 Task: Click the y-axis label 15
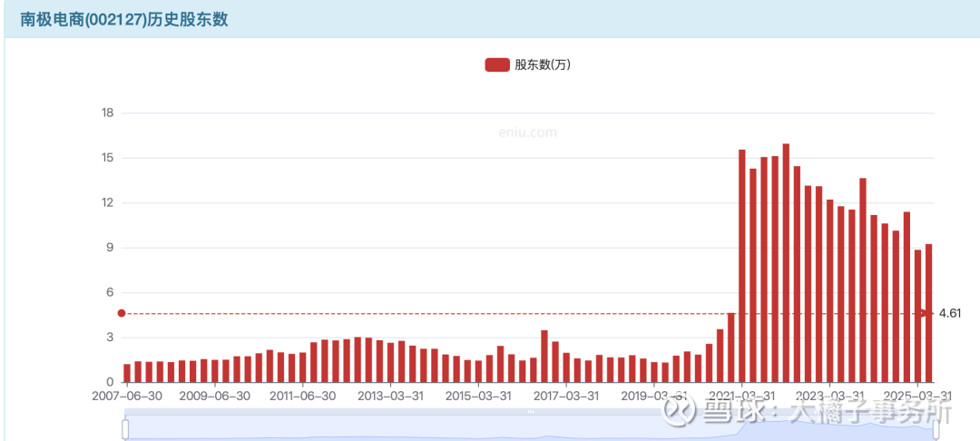[x=107, y=158]
